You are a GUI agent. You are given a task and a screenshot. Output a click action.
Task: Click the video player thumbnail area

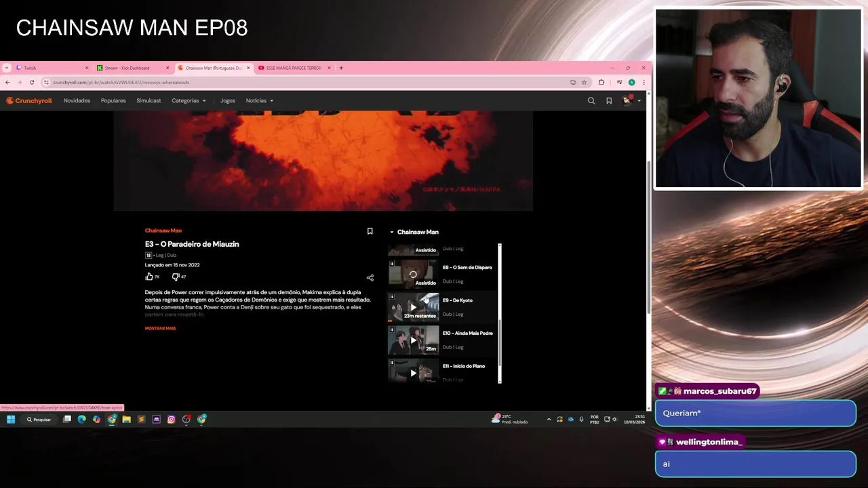click(323, 161)
